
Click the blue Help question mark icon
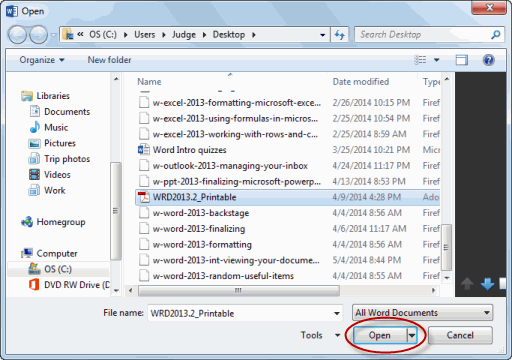pyautogui.click(x=488, y=60)
